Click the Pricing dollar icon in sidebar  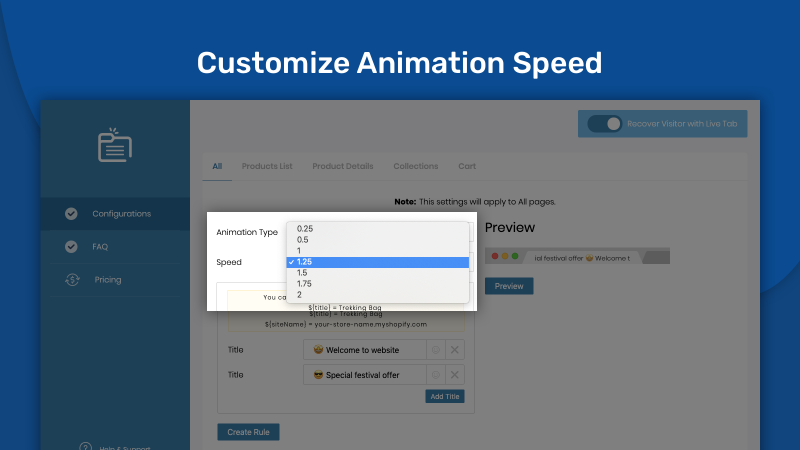[x=72, y=280]
